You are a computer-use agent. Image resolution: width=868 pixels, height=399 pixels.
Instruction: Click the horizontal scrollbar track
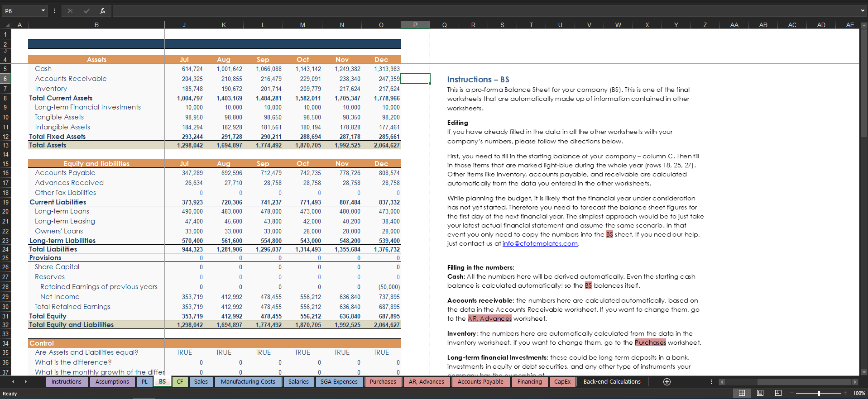click(788, 382)
